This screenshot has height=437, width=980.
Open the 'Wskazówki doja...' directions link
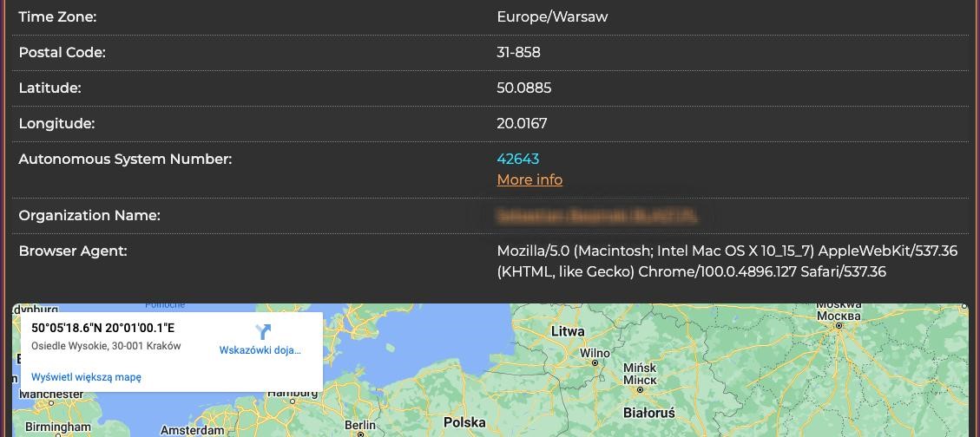(x=260, y=350)
